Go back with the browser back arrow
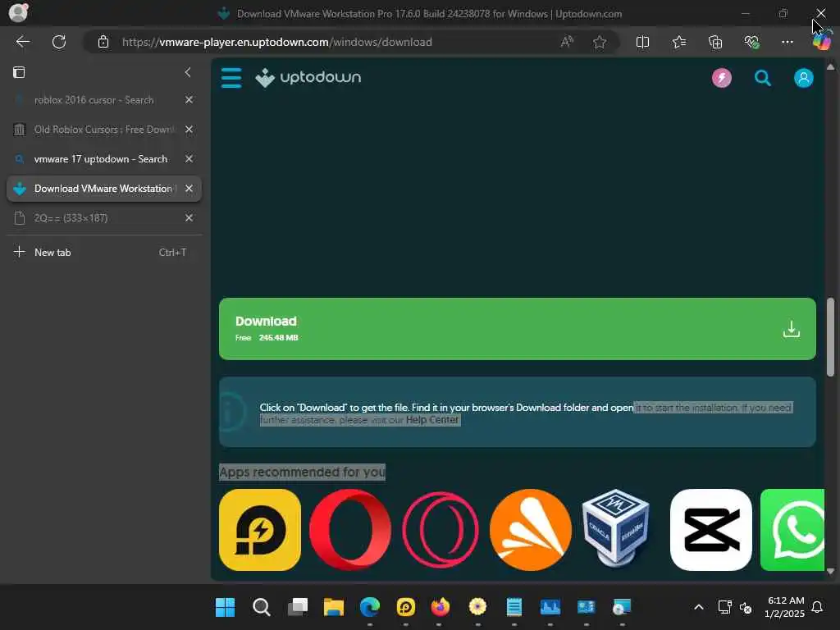 click(22, 42)
